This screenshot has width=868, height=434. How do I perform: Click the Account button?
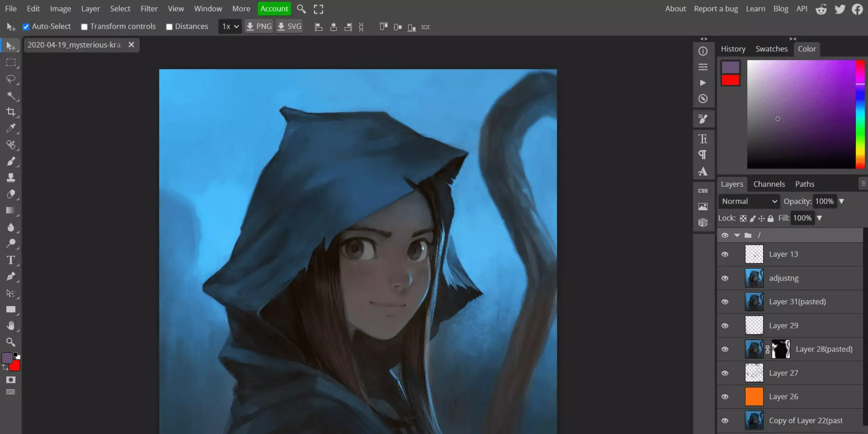pyautogui.click(x=274, y=8)
